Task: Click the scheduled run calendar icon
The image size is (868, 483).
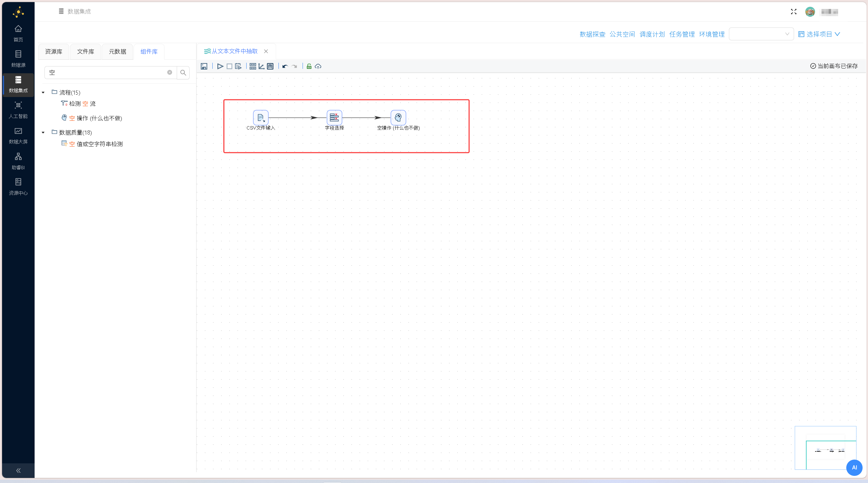Action: pos(238,66)
